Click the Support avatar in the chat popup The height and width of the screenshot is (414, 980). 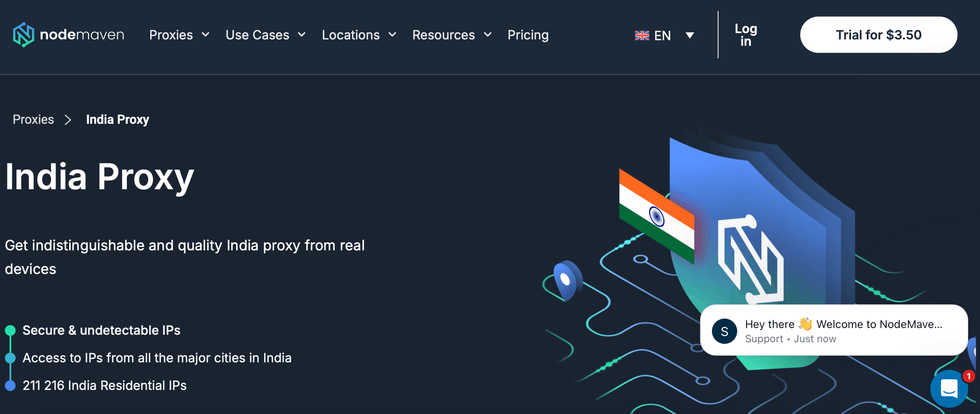point(724,331)
